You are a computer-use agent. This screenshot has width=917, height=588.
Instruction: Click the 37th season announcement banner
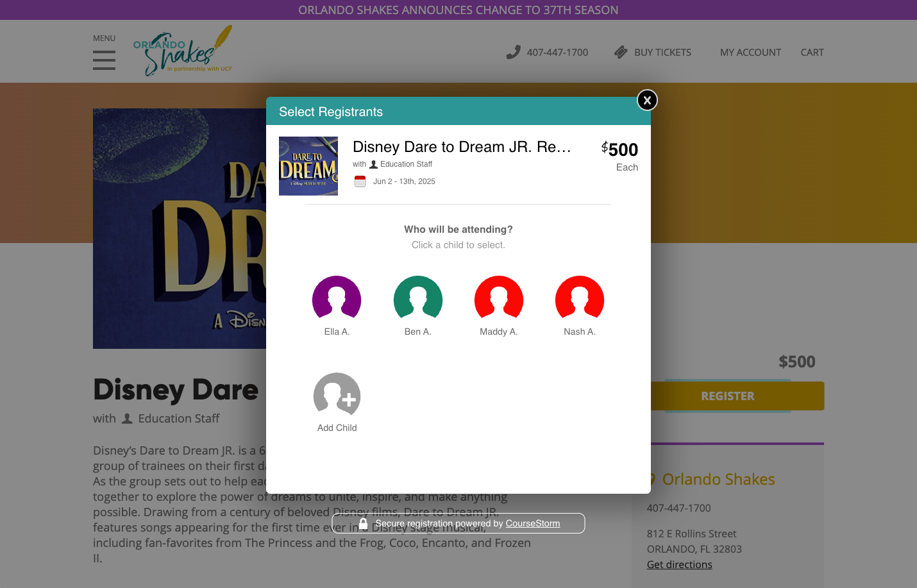pyautogui.click(x=458, y=10)
